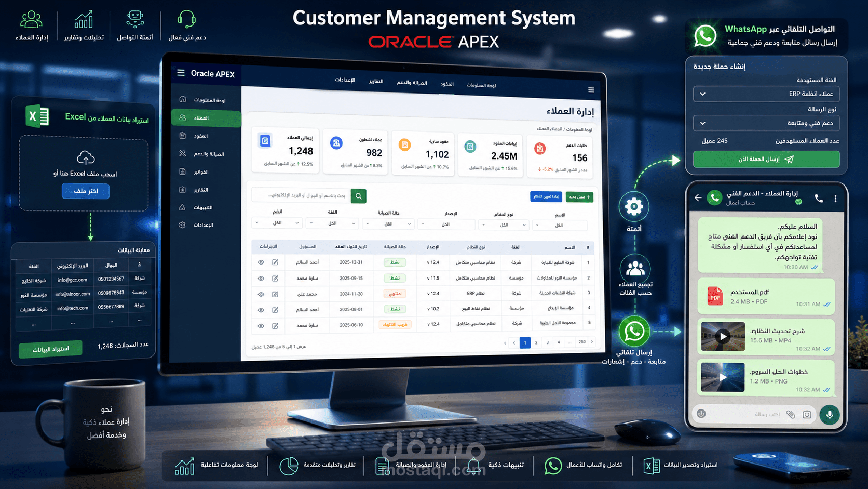Viewport: 868px width, 489px height.
Task: Click إرسال الحملة الآن send campaign button
Action: [x=766, y=159]
